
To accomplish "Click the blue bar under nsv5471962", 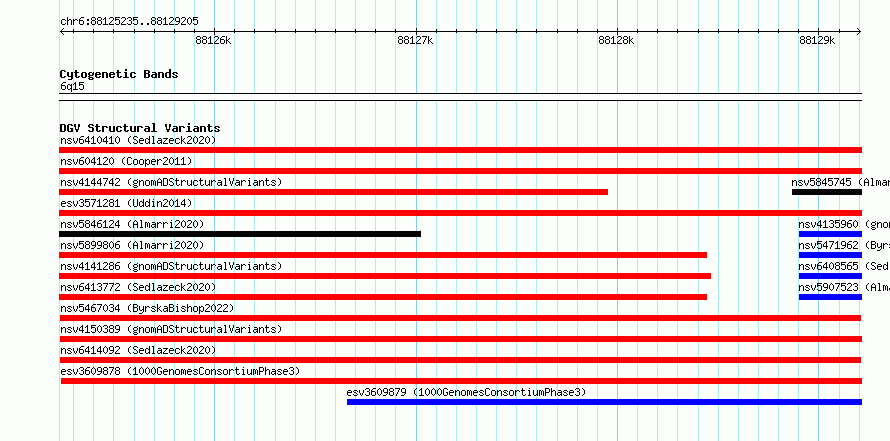I will pyautogui.click(x=830, y=255).
